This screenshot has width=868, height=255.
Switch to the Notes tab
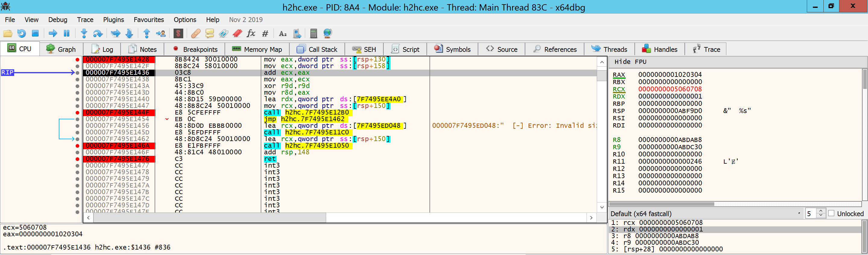click(143, 49)
